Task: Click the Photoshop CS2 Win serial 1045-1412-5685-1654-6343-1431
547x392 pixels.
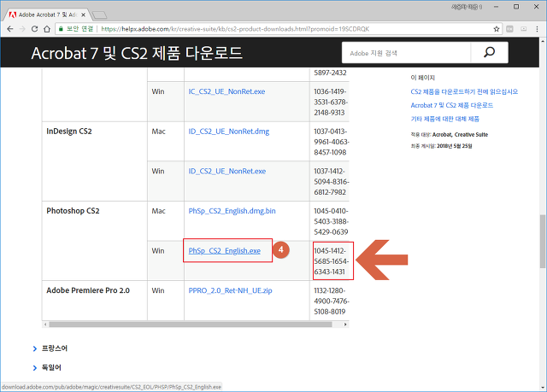Action: (331, 261)
